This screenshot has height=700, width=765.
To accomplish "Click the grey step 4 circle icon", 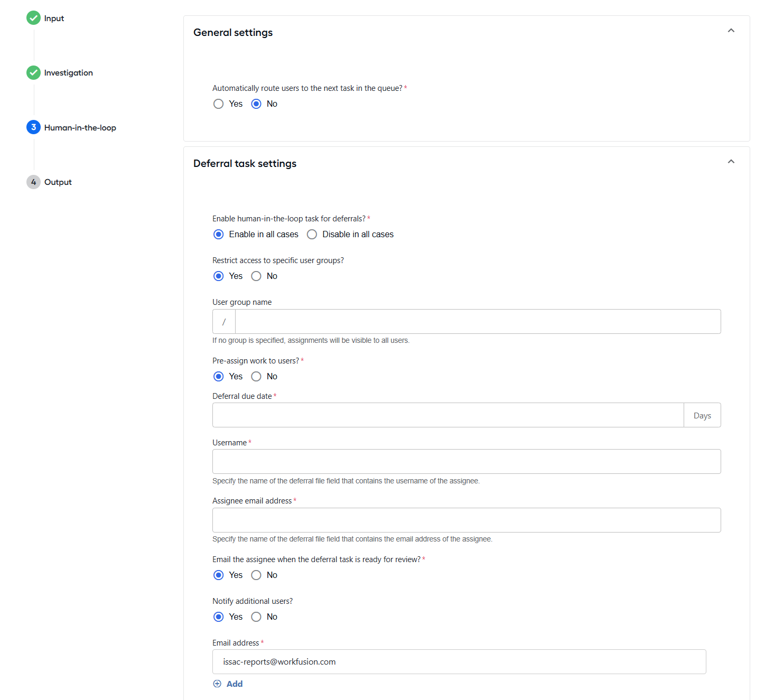I will [33, 182].
